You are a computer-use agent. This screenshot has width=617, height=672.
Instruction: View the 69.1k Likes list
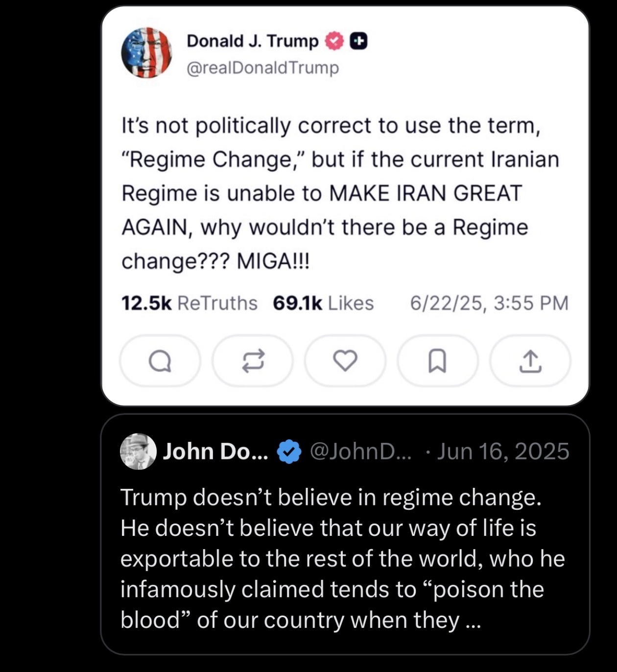point(323,303)
